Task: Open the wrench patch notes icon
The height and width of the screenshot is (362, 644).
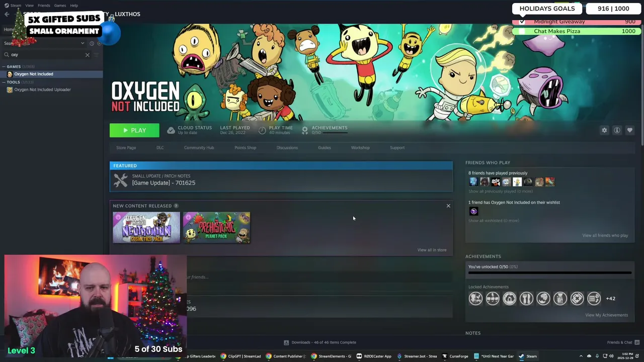Action: coord(121,180)
